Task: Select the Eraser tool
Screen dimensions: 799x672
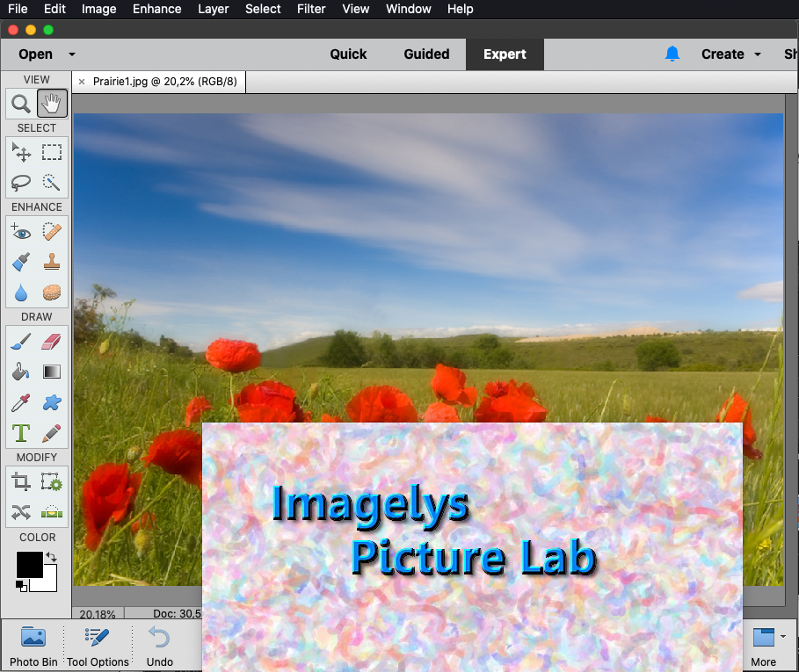Action: click(52, 342)
